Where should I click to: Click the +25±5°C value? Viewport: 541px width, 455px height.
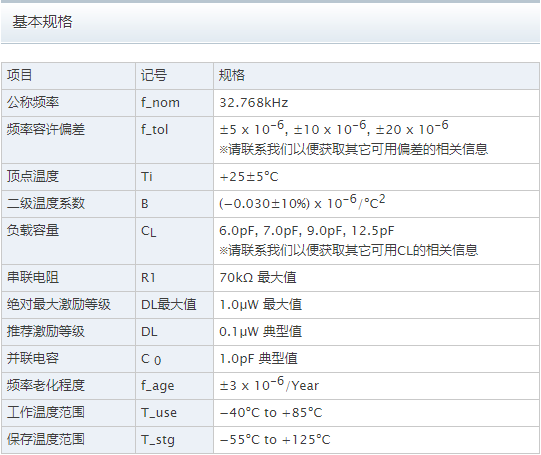248,177
